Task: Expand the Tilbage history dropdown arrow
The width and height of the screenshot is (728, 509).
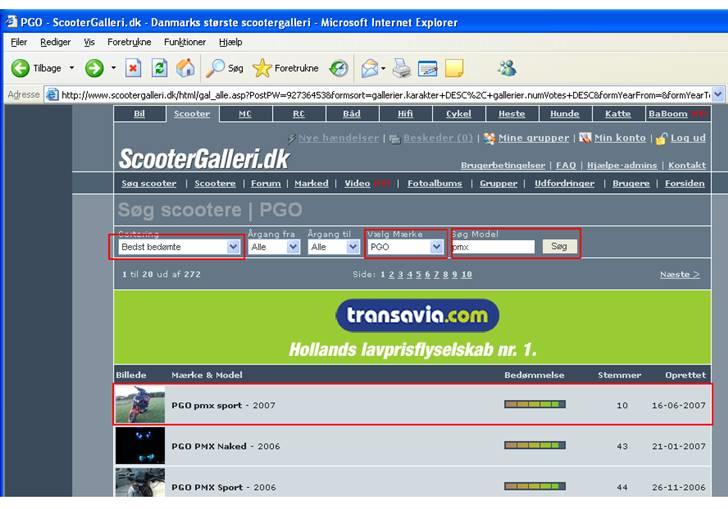Action: coord(72,68)
